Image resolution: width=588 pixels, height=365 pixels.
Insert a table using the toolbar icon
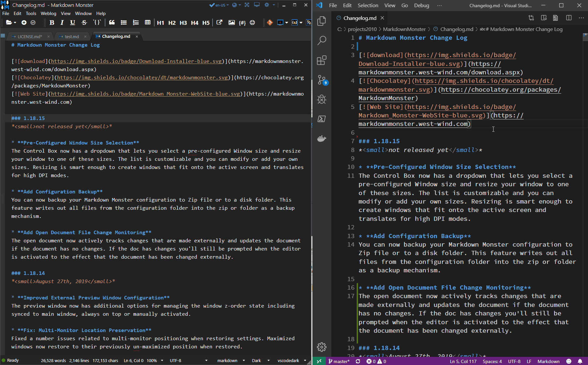point(148,23)
